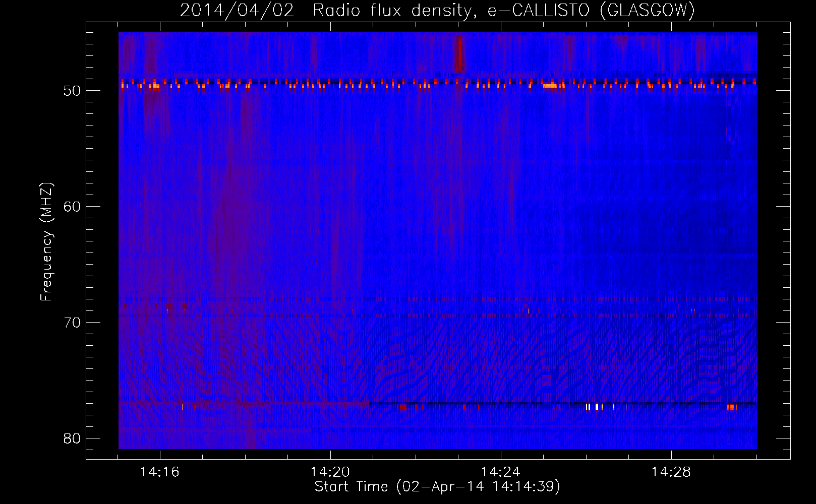
Task: Click the 'Frequency (MHZ)' axis label
Action: click(x=46, y=242)
